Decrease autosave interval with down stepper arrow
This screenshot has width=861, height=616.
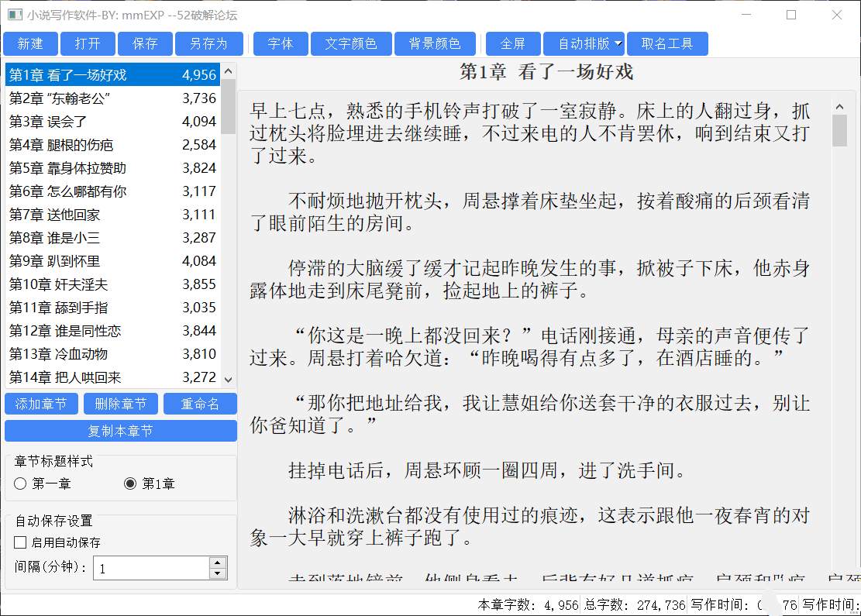219,574
